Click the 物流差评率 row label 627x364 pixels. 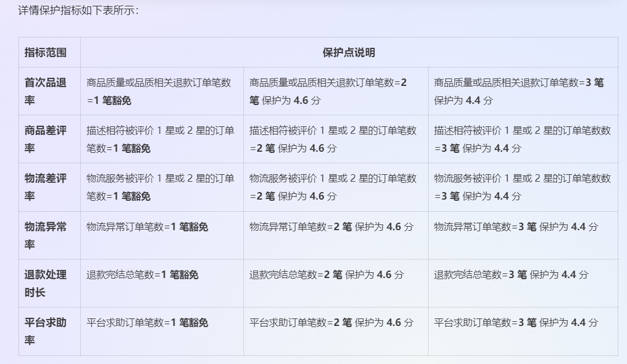(x=45, y=187)
